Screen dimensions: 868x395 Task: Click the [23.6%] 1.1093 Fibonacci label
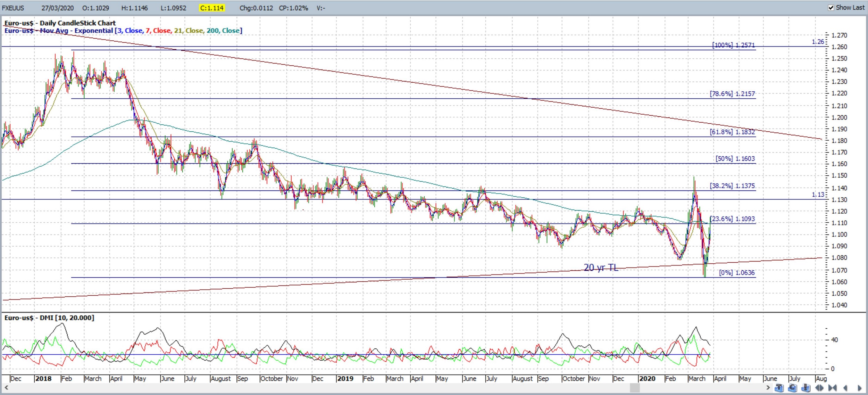pos(733,219)
